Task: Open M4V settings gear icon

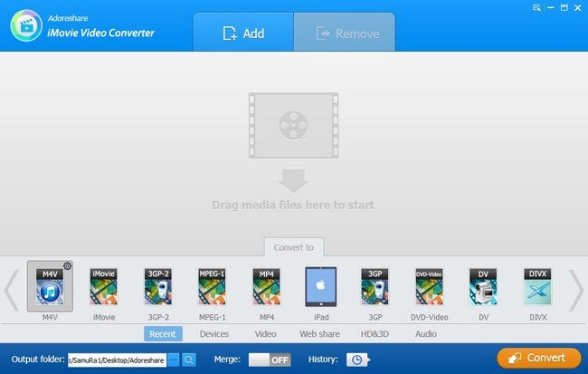Action: [x=68, y=266]
